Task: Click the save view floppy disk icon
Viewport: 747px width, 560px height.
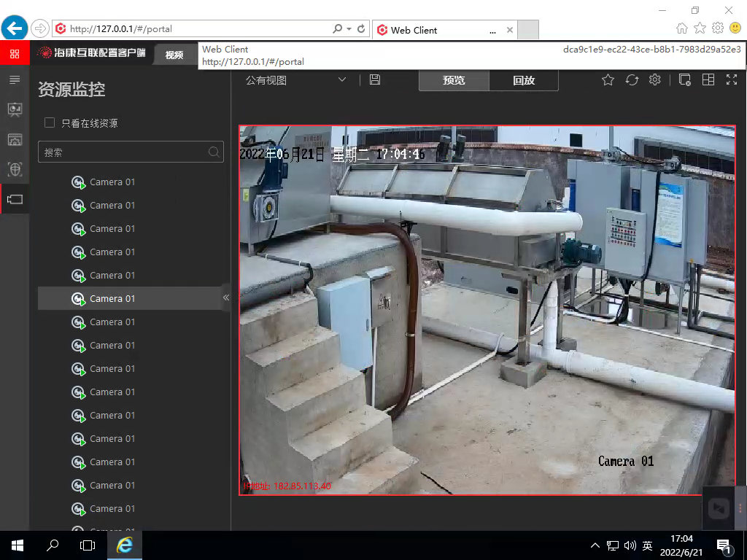Action: click(x=375, y=79)
